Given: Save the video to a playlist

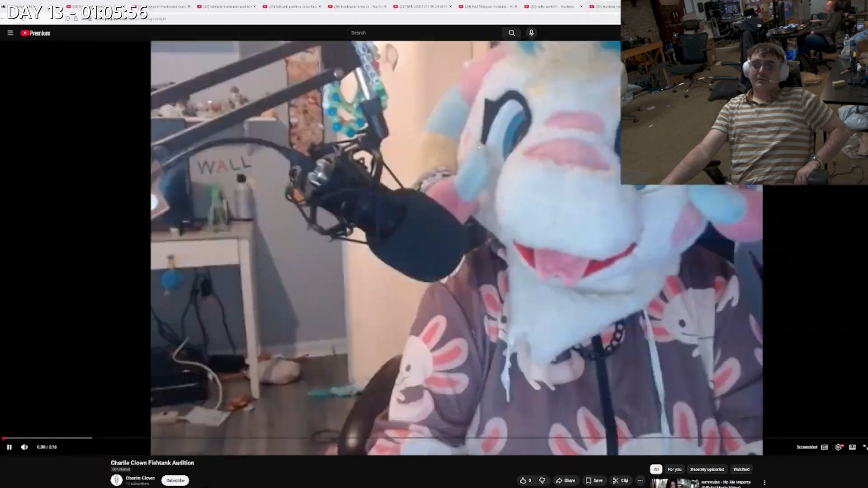Looking at the screenshot, I should (x=594, y=480).
